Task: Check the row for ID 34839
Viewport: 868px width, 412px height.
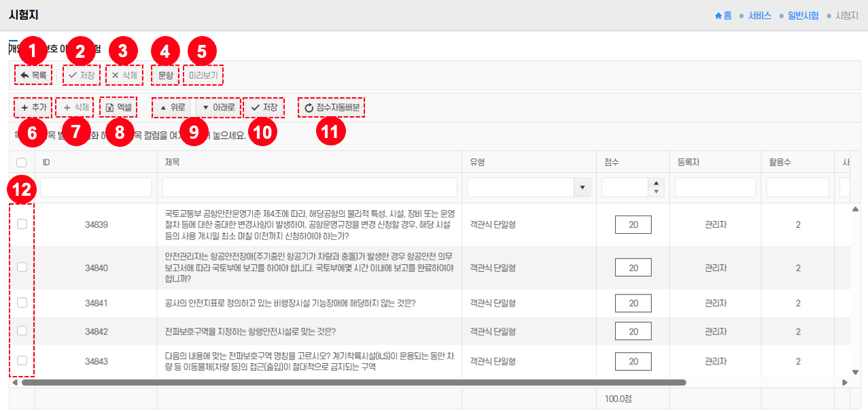Action: coord(22,224)
